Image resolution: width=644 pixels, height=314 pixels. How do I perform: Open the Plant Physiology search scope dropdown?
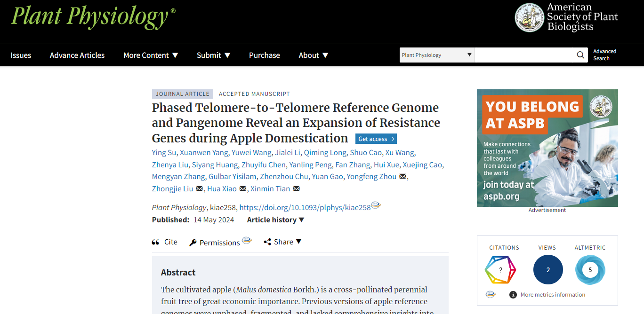point(436,55)
